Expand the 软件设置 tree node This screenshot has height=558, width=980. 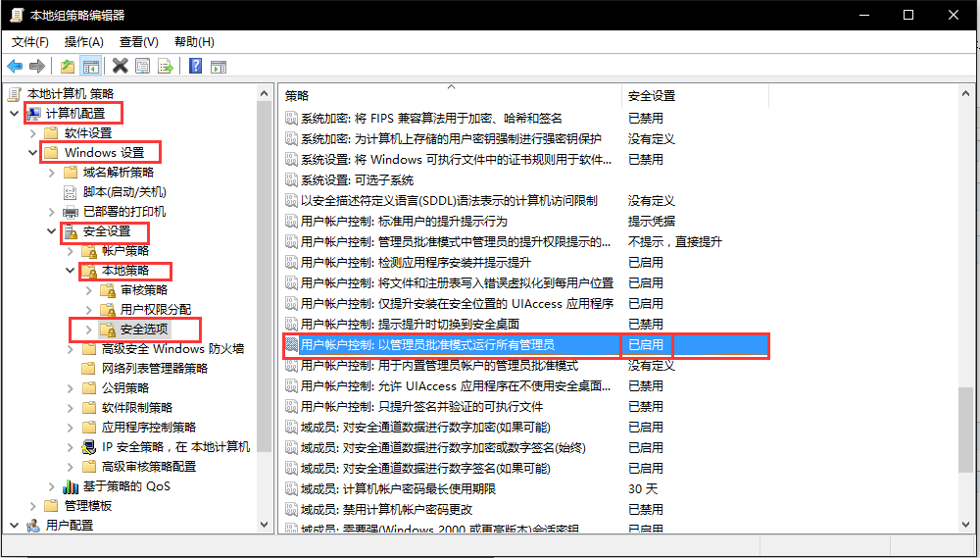click(32, 133)
